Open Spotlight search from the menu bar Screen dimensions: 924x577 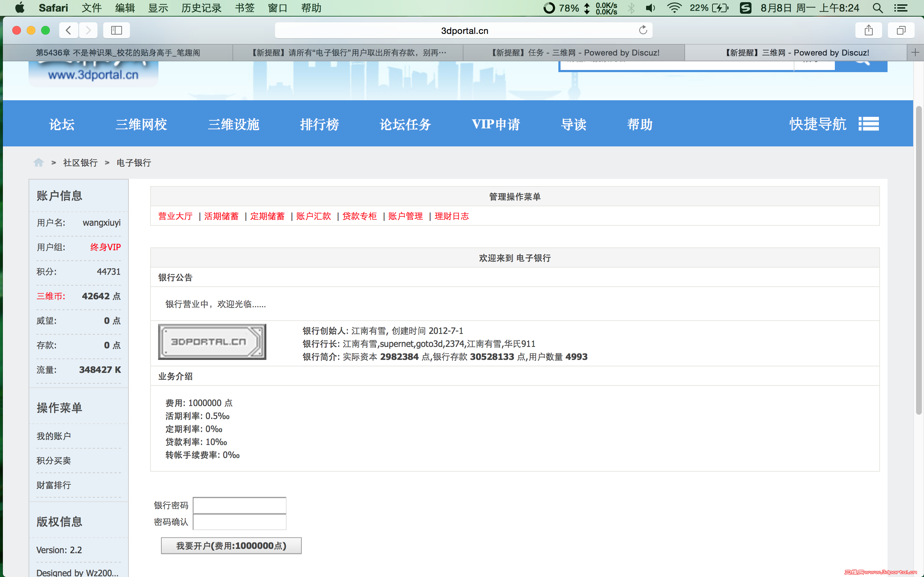[877, 8]
